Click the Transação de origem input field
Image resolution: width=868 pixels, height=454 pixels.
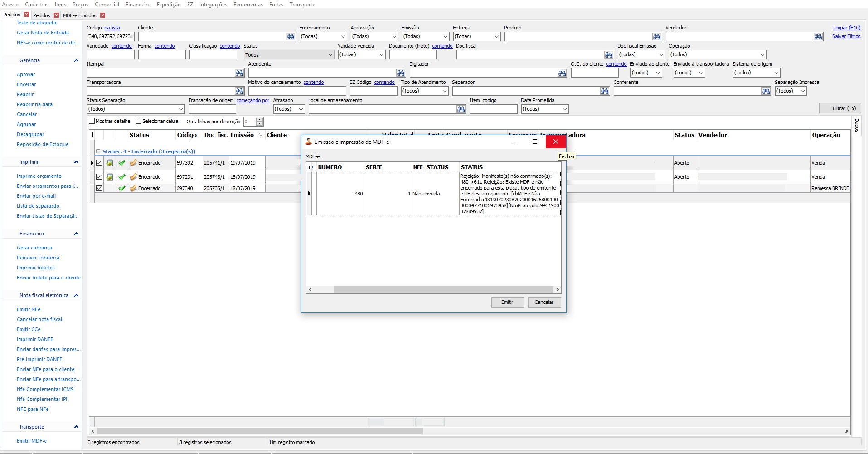[x=212, y=109]
